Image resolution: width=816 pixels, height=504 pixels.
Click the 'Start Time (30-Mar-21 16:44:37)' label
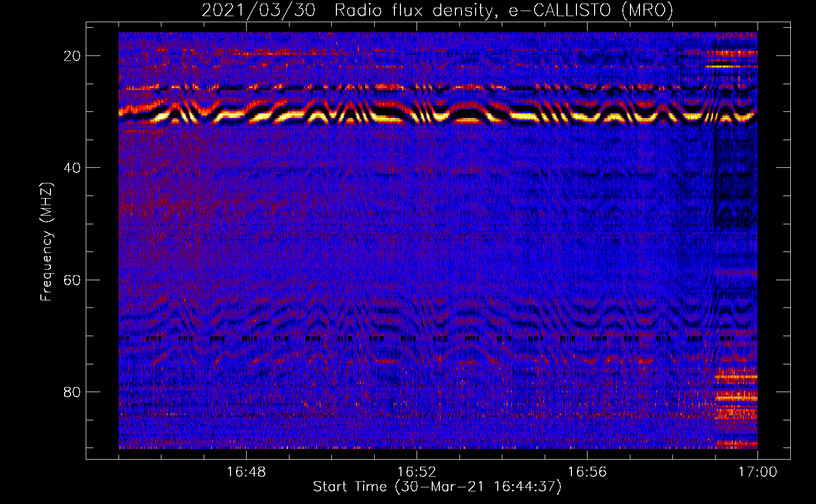point(437,487)
